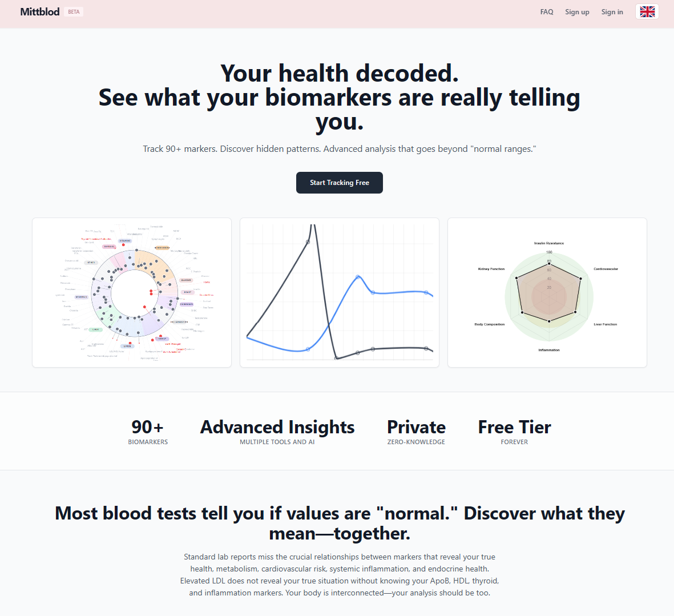Open the health radar chart thumbnail
Image resolution: width=674 pixels, height=616 pixels.
(547, 292)
